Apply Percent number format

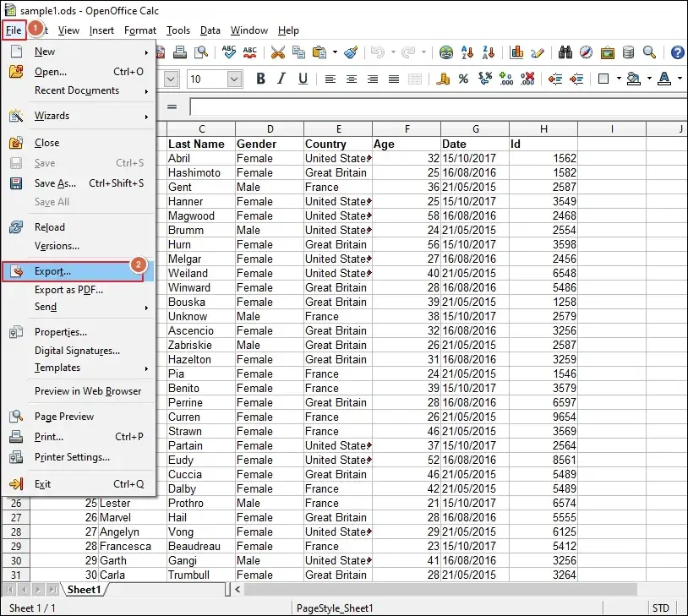[x=463, y=79]
